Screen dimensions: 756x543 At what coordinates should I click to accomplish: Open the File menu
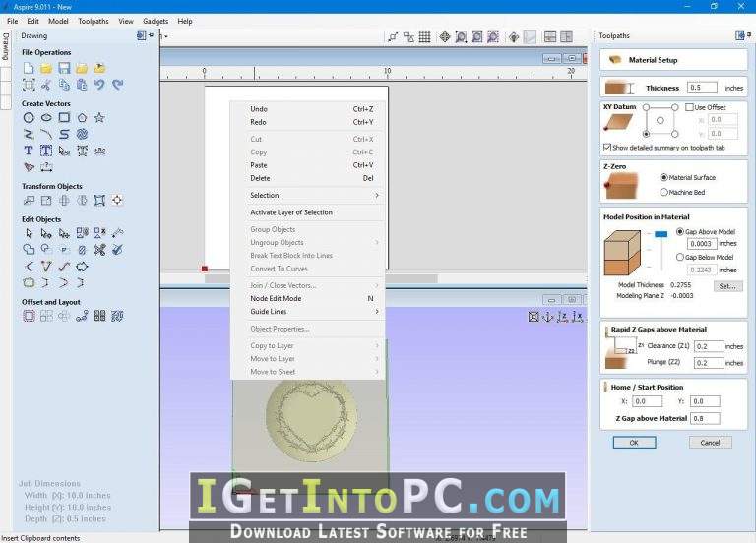click(x=12, y=22)
